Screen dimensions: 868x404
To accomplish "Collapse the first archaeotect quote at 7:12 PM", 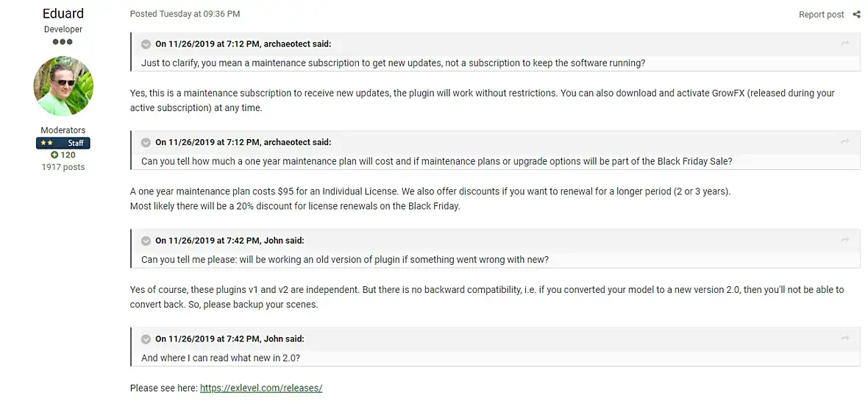I will pyautogui.click(x=146, y=44).
